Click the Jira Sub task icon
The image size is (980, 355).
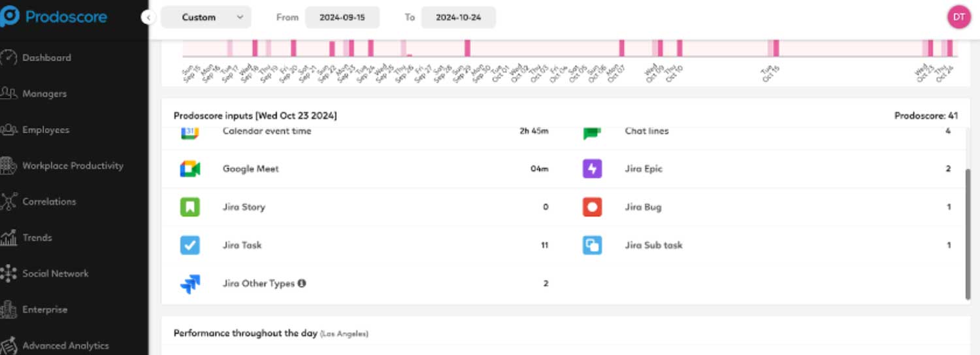(x=592, y=245)
